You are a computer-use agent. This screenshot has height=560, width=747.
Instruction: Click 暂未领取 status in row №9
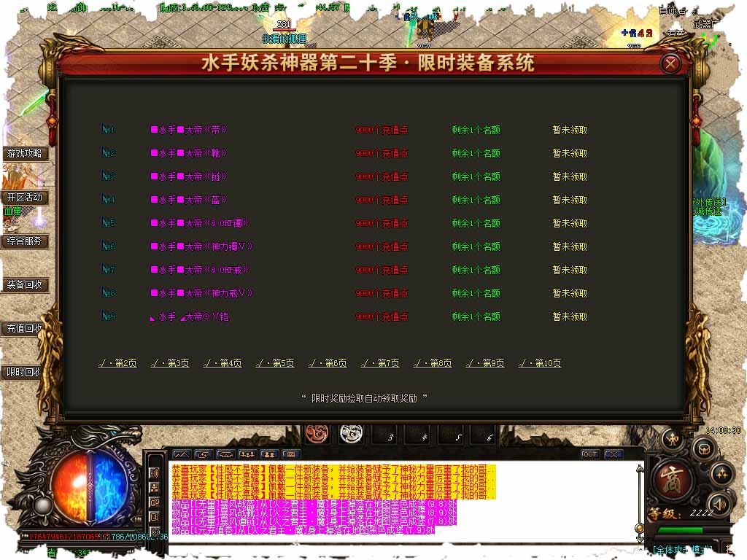[x=570, y=316]
